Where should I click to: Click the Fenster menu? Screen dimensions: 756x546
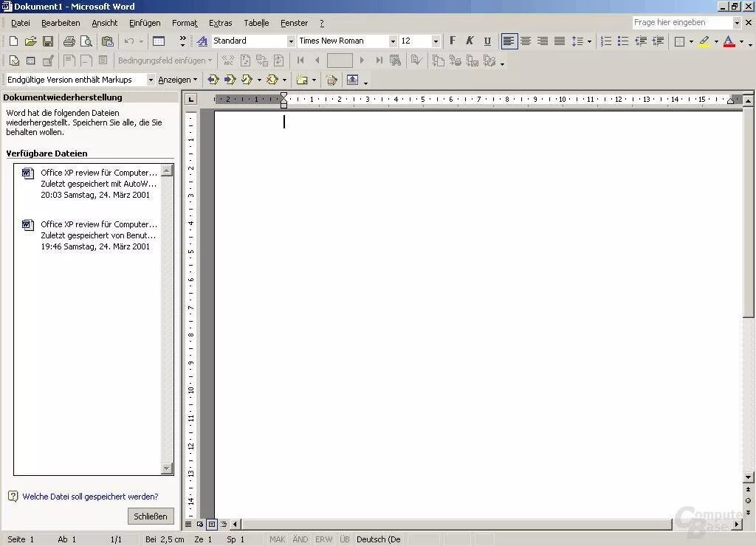(294, 23)
